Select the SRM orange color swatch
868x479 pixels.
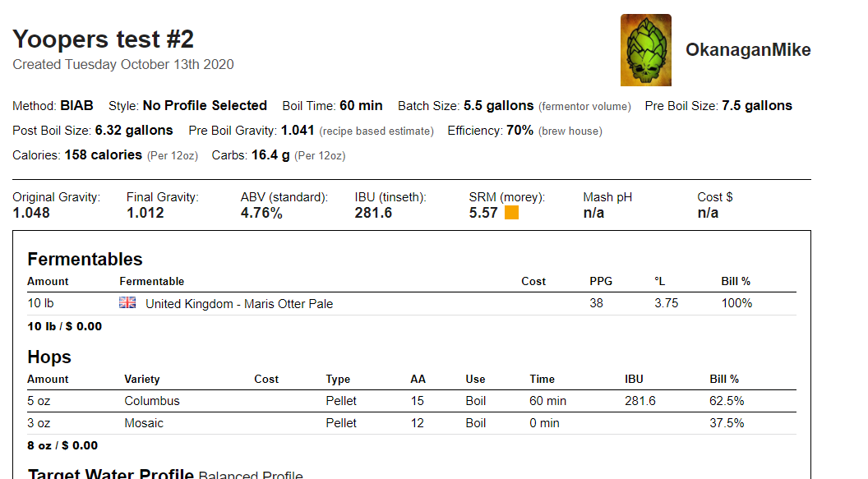511,213
